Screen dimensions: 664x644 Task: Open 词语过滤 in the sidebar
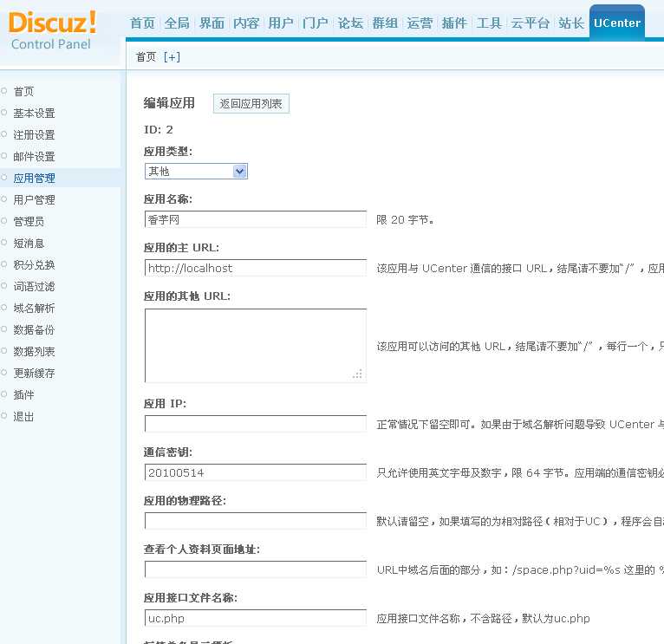pos(34,286)
